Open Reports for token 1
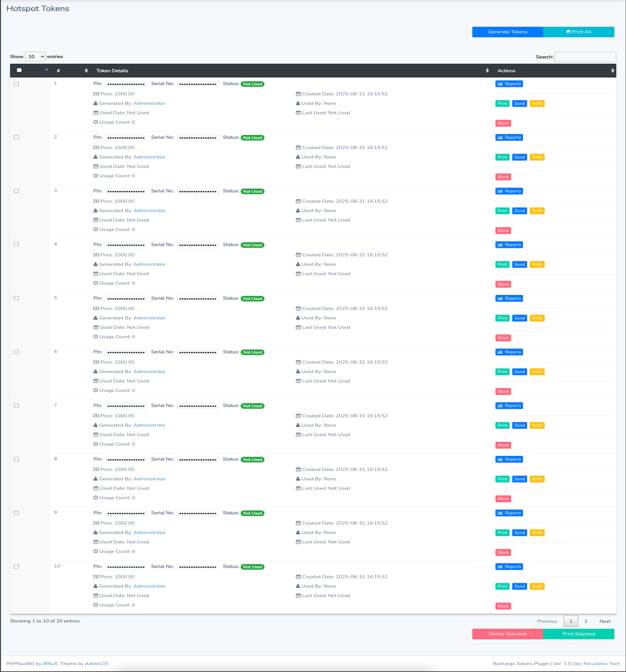626x672 pixels. pyautogui.click(x=509, y=84)
